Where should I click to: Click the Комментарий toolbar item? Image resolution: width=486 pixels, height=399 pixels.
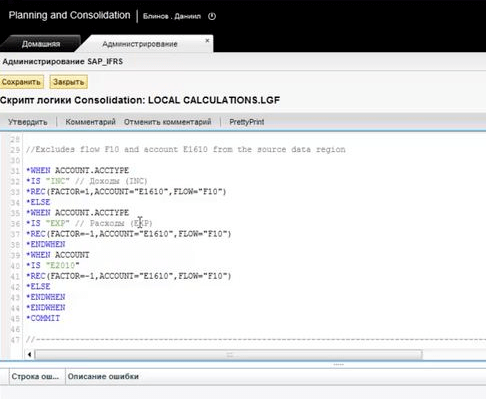point(90,122)
